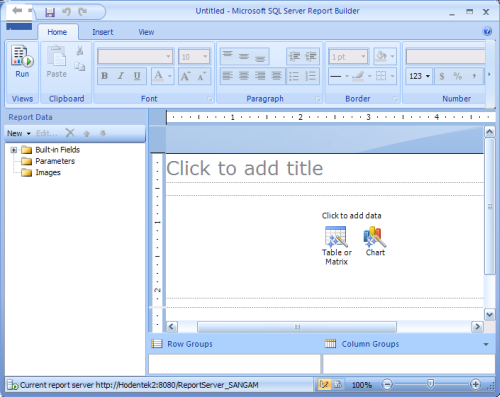500x397 pixels.
Task: Switch to the View ribbon tab
Action: point(146,32)
